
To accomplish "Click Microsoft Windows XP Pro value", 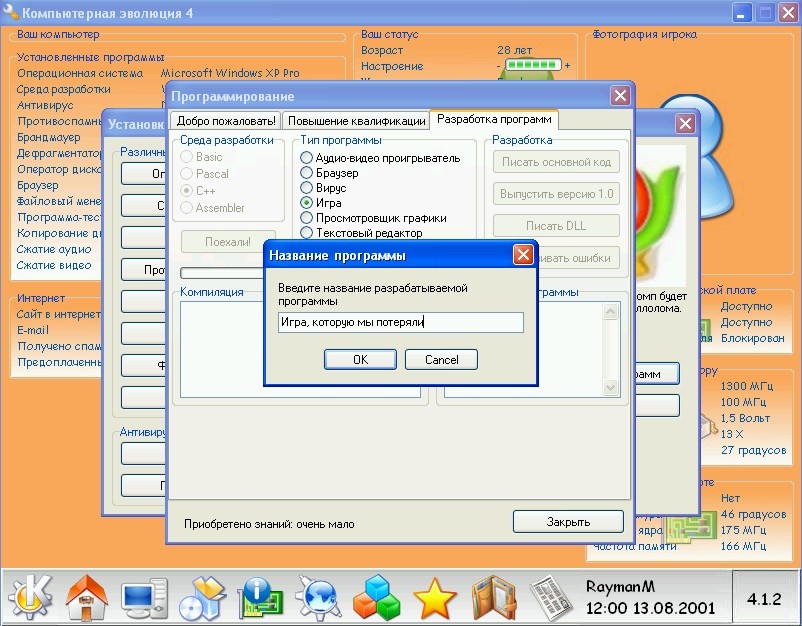I will click(x=230, y=73).
